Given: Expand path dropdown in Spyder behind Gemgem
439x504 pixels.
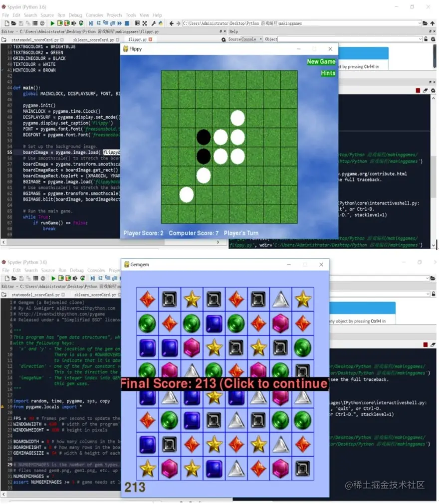Looking at the screenshot, I should pyautogui.click(x=428, y=278).
